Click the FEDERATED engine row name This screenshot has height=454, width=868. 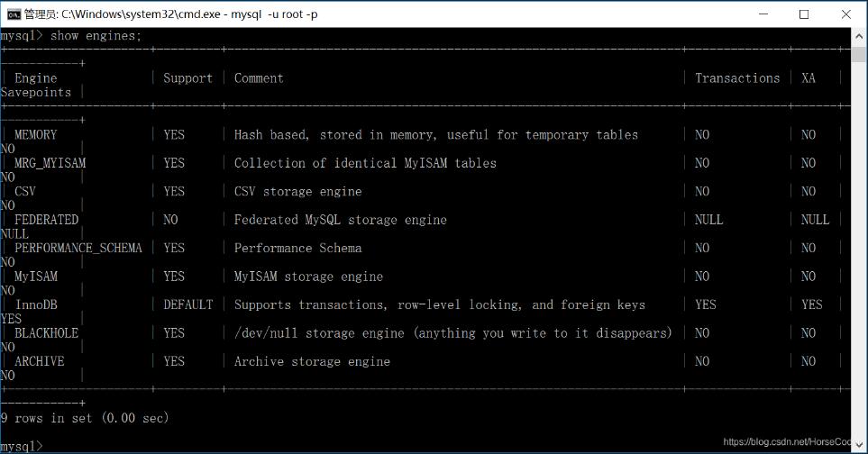tap(47, 220)
